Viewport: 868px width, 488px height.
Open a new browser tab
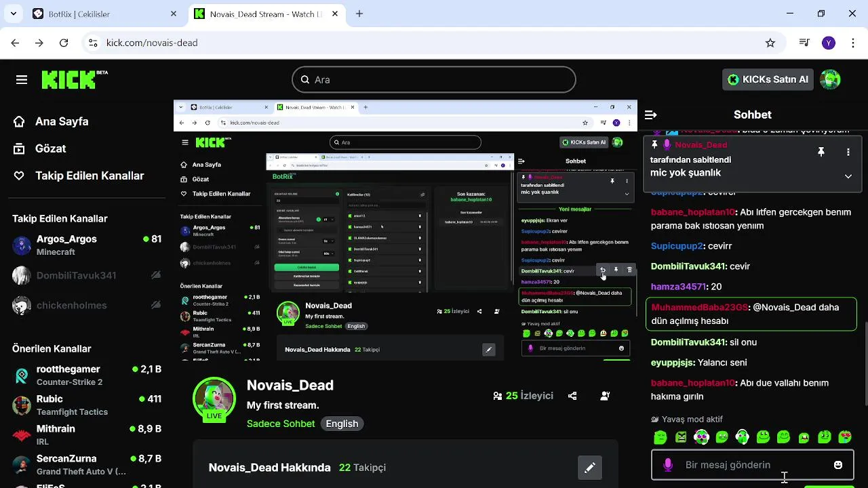point(359,14)
